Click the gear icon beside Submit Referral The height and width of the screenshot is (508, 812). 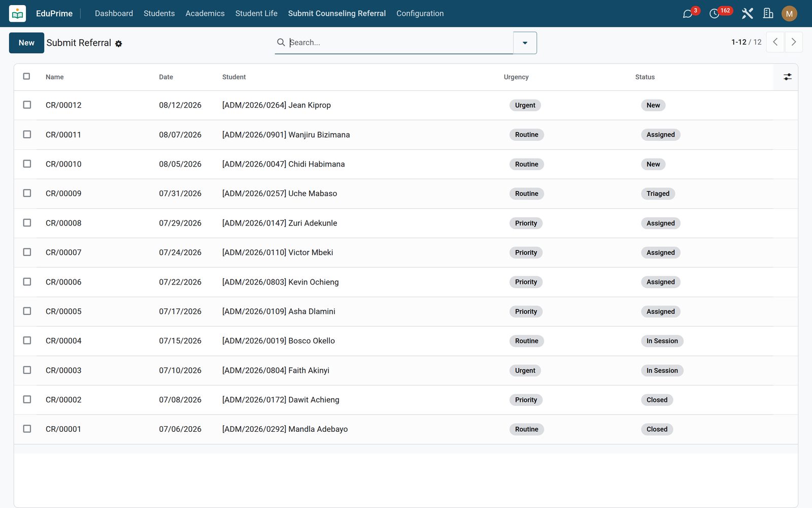pyautogui.click(x=119, y=44)
